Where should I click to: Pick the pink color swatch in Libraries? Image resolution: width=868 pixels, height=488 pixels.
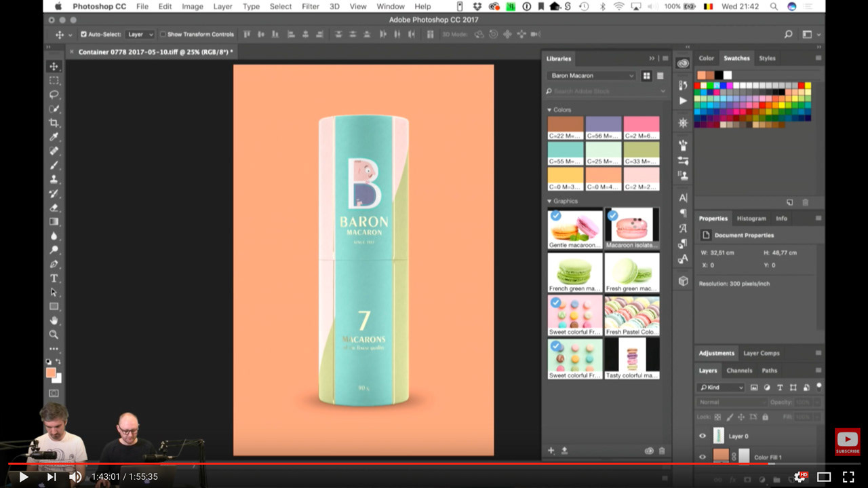coord(642,128)
